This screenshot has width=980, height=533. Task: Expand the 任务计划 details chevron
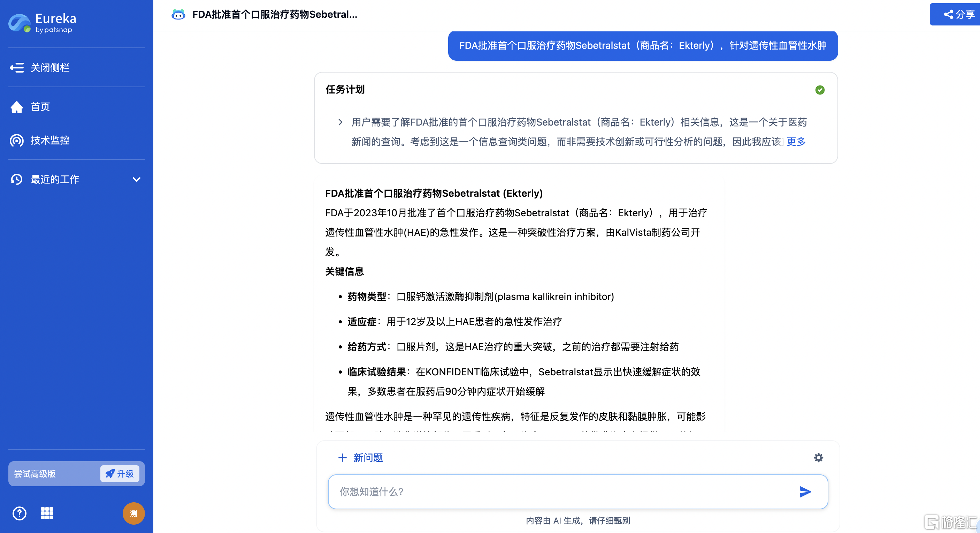click(340, 122)
